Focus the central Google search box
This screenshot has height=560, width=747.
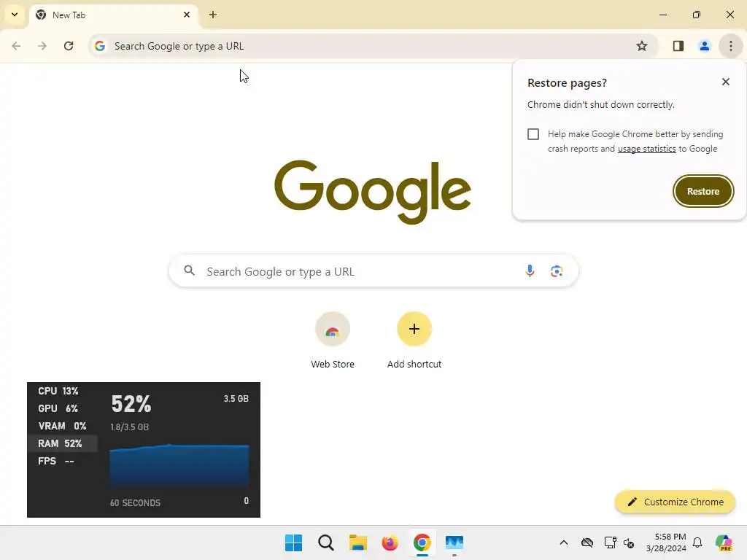point(373,271)
